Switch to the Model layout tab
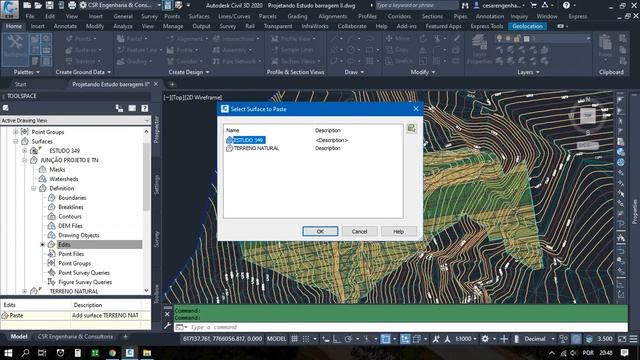The height and width of the screenshot is (360, 640). coord(19,337)
